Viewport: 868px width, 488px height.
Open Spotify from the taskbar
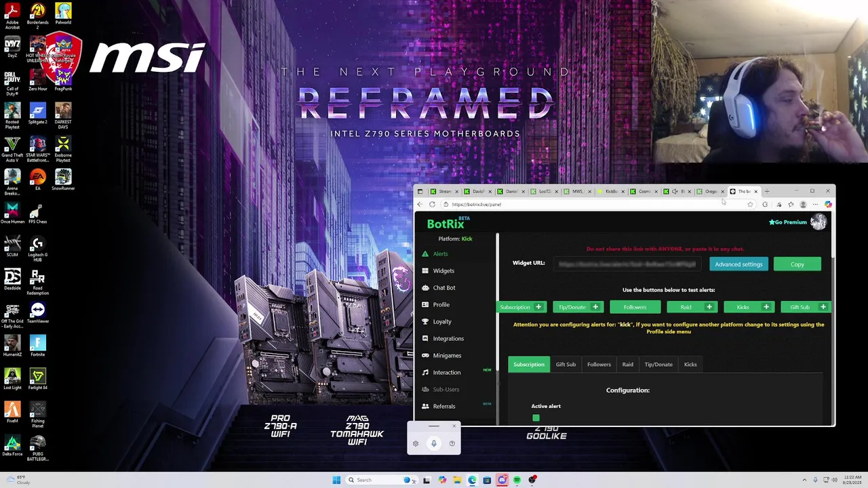(x=517, y=480)
